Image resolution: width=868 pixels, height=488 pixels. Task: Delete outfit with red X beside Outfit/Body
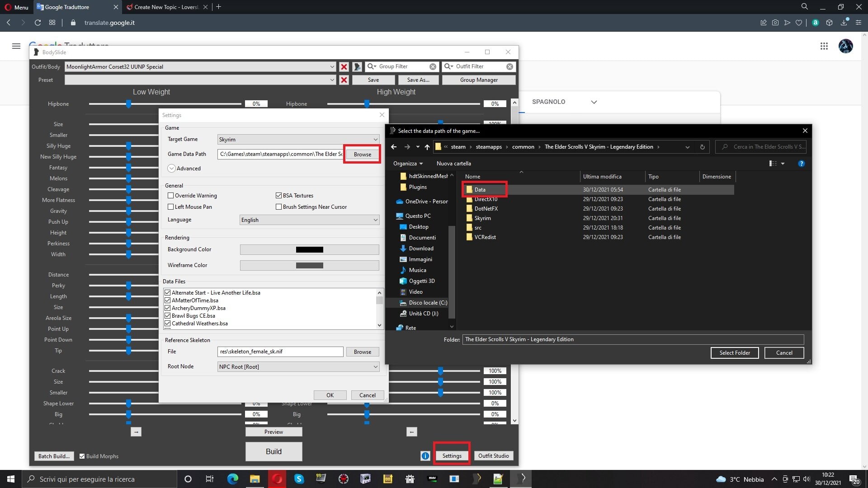pos(344,67)
